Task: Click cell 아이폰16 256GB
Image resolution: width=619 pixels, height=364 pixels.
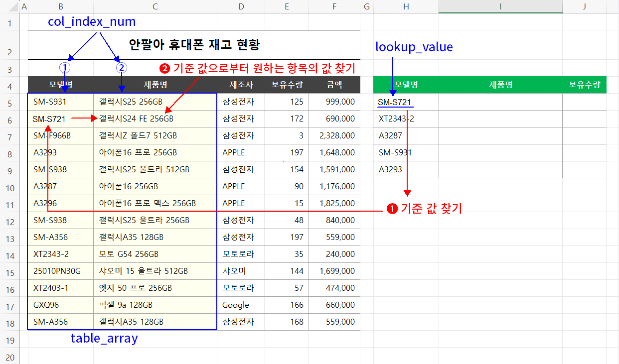Action: pos(155,187)
